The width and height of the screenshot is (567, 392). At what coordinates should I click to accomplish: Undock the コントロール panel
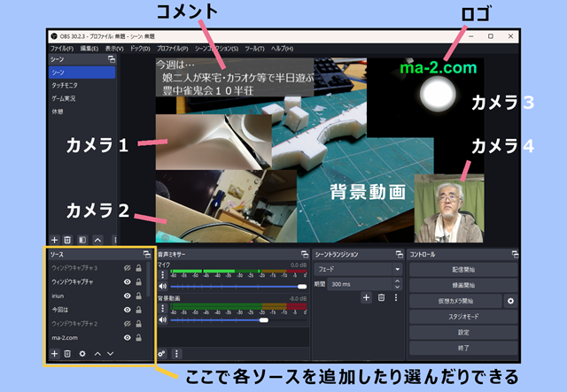coord(515,254)
